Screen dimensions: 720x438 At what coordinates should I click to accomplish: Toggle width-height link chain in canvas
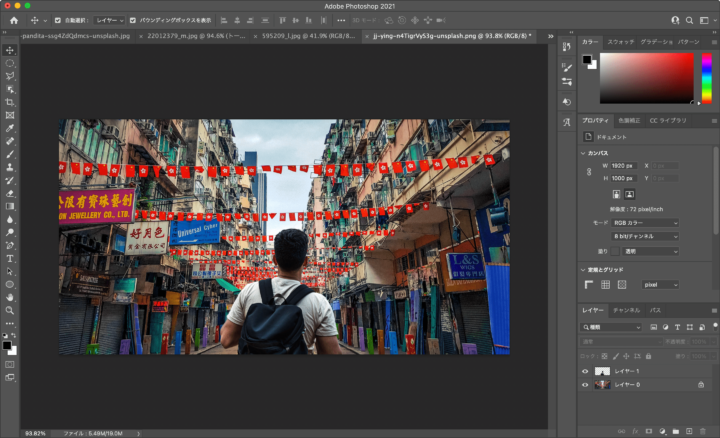pos(589,172)
